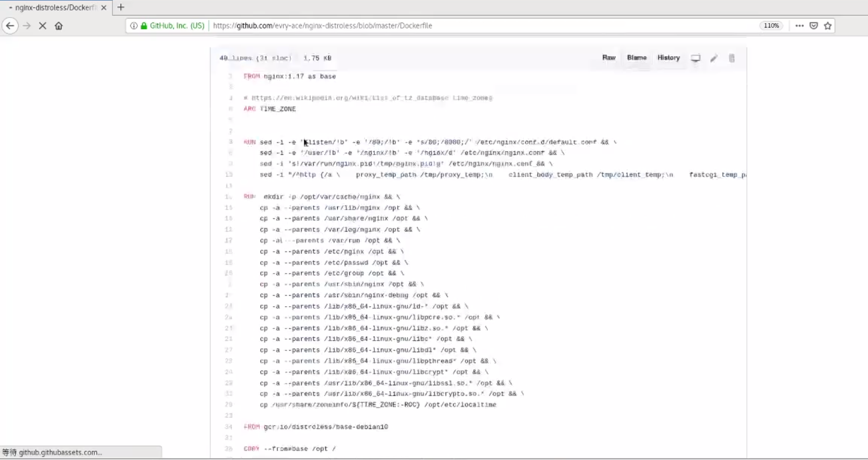Click 'mkdir -p /opt/var/cache/nginx' line
868x460 pixels.
pyautogui.click(x=322, y=196)
